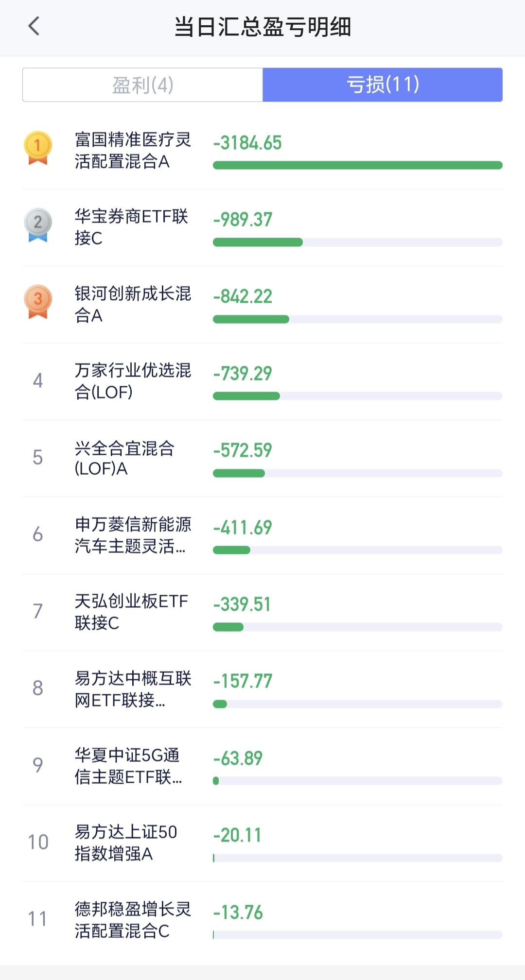This screenshot has height=980, width=525.
Task: Open 富国精准医疗灵活配置混合A fund details
Action: (x=262, y=151)
